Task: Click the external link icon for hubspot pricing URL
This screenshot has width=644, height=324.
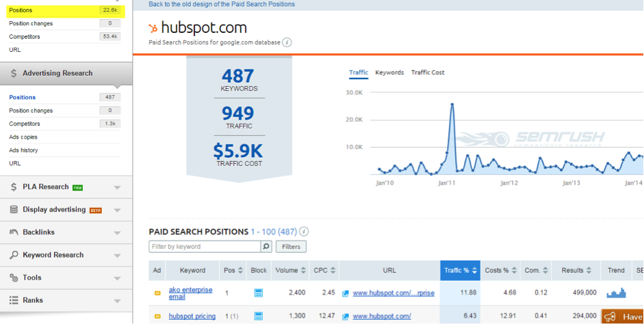Action: click(x=346, y=316)
